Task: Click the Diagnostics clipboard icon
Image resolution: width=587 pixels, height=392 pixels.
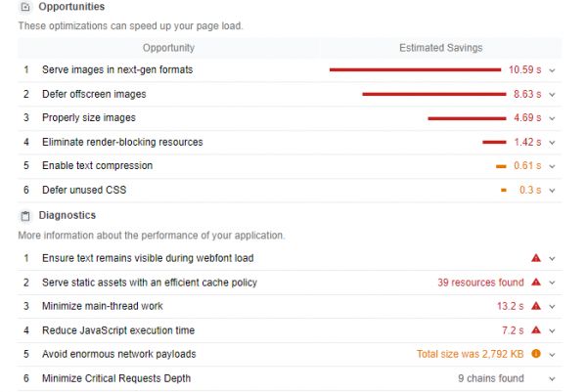Action: (25, 216)
